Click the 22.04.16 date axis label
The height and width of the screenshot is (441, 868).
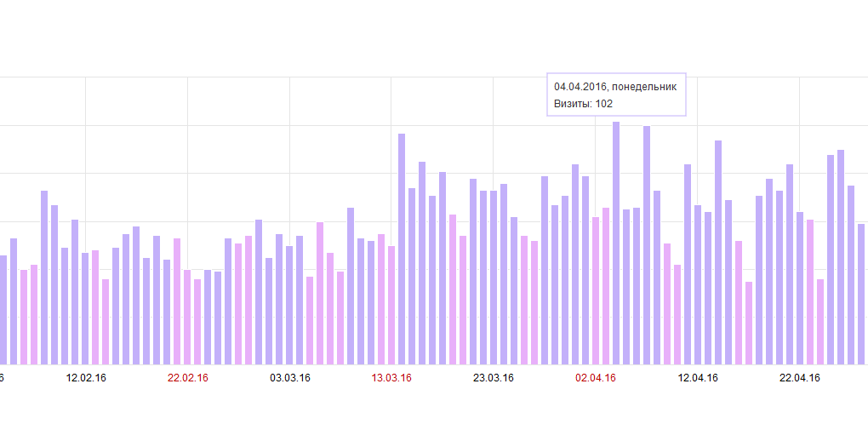click(799, 378)
